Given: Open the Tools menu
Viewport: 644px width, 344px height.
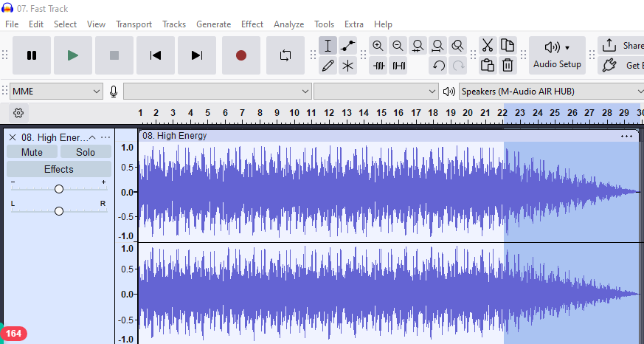Looking at the screenshot, I should coord(324,24).
